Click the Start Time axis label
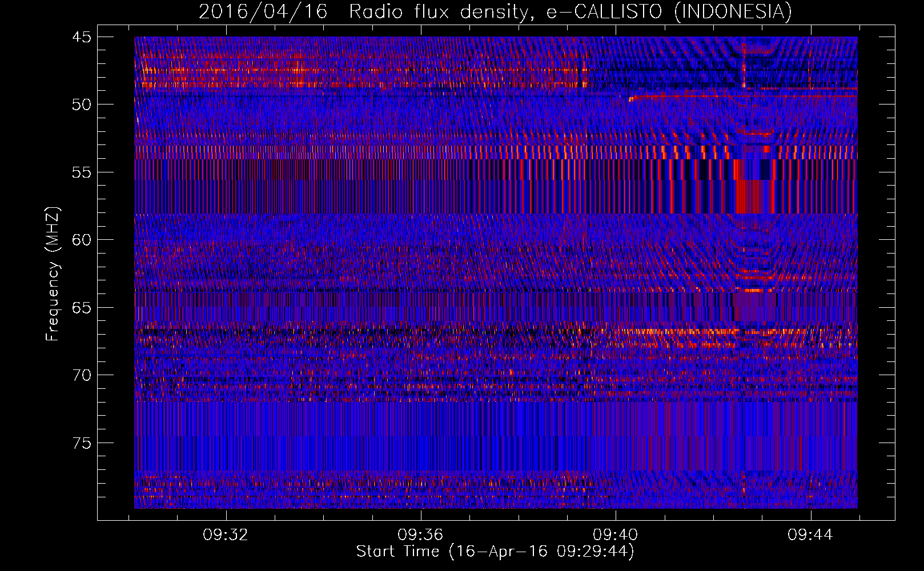924x571 pixels. (x=495, y=552)
